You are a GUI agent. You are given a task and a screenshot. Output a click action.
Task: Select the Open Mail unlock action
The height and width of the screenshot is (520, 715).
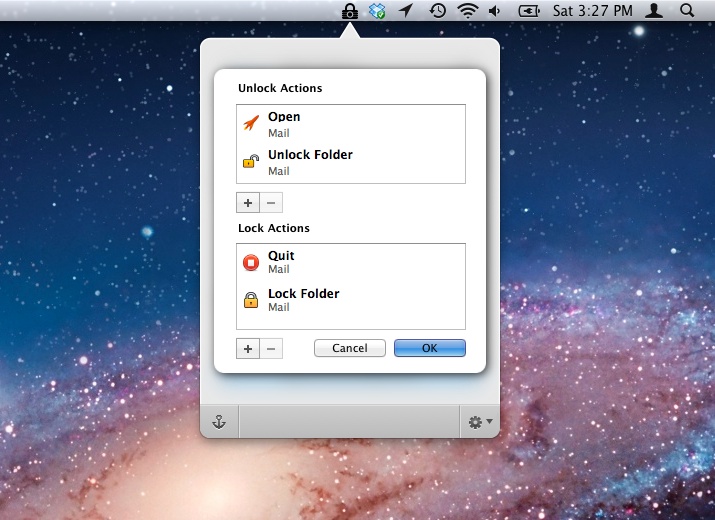click(351, 124)
